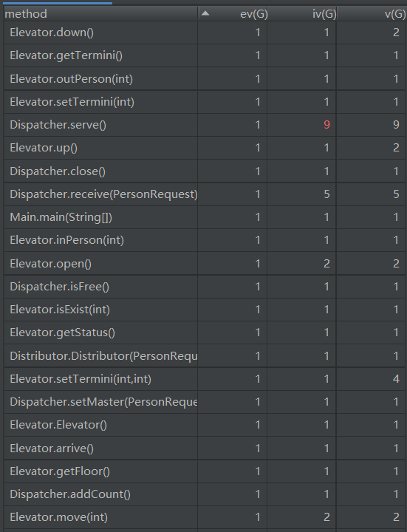Click v(G) value 5 of Dispatcher.receive
407x532 pixels.
(x=396, y=194)
